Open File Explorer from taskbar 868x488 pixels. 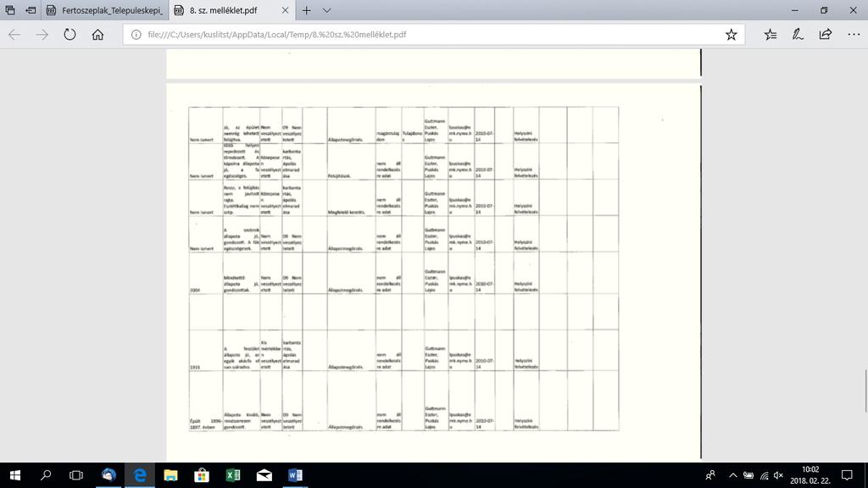[170, 475]
